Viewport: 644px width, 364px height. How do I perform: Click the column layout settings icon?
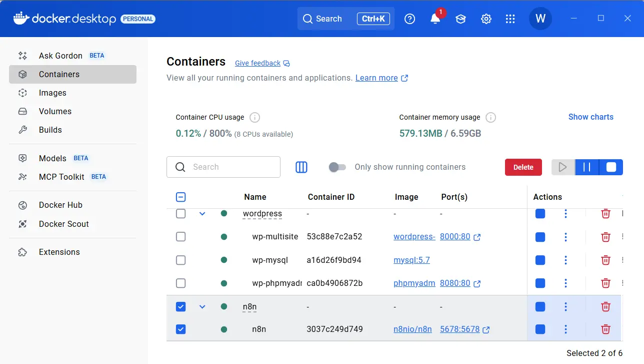[301, 167]
